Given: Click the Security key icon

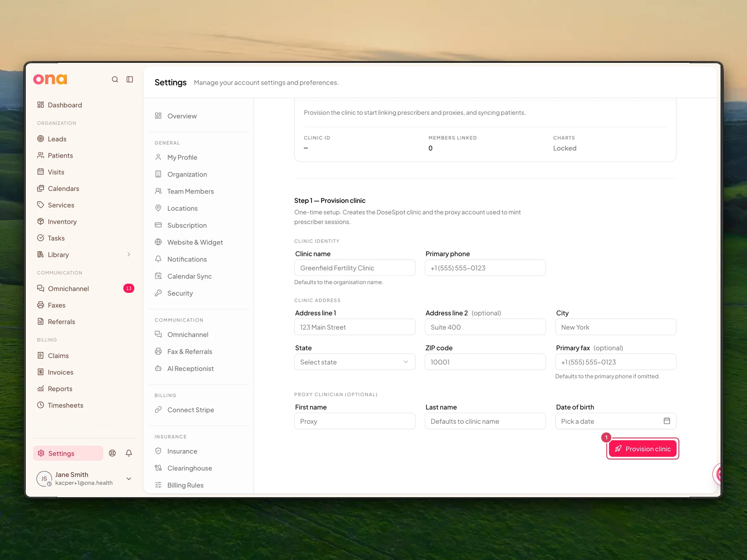Looking at the screenshot, I should click(x=158, y=293).
